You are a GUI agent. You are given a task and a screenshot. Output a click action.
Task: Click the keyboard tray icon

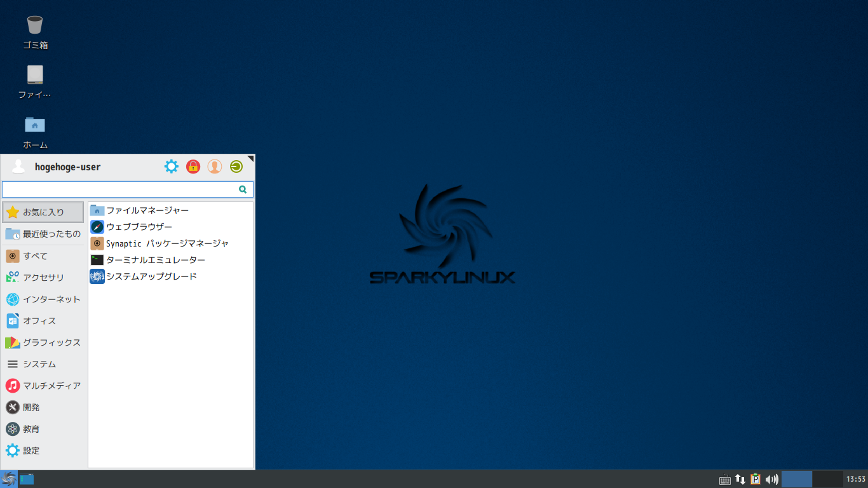coord(725,480)
